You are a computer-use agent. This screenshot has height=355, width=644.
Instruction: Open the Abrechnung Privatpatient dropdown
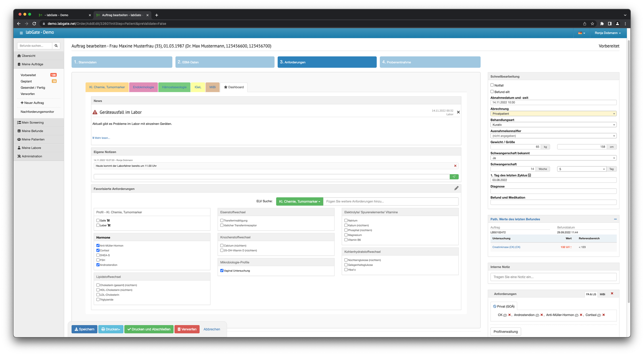[553, 114]
